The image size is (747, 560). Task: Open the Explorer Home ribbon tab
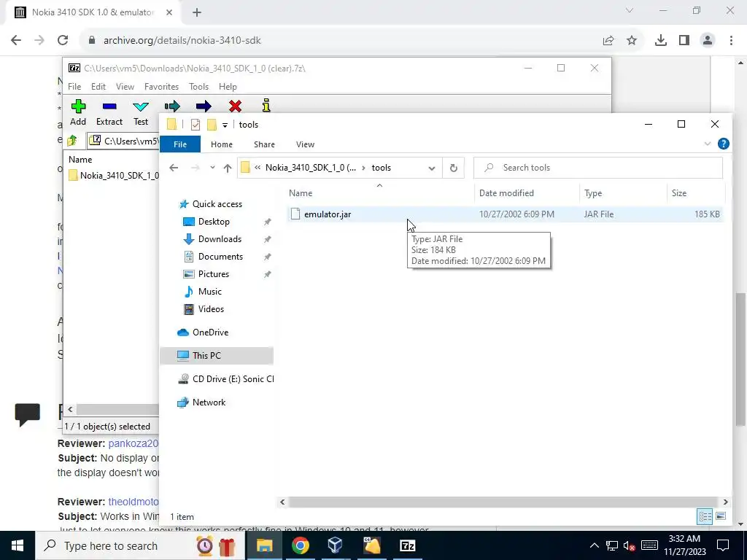(222, 144)
